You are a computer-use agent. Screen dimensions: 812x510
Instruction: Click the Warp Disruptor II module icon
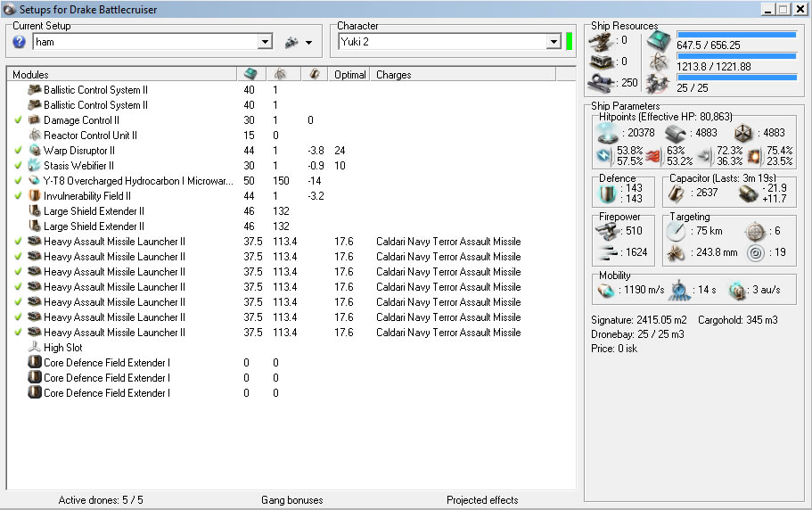coord(35,151)
